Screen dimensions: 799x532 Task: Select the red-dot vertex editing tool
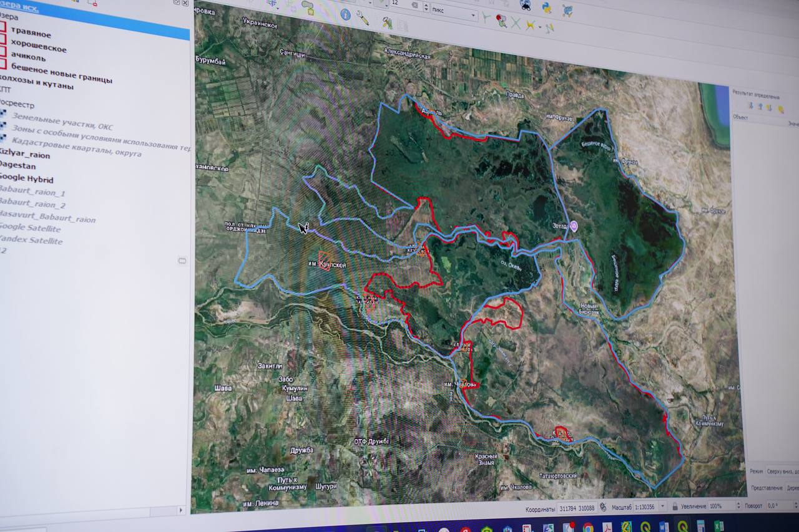click(x=501, y=22)
